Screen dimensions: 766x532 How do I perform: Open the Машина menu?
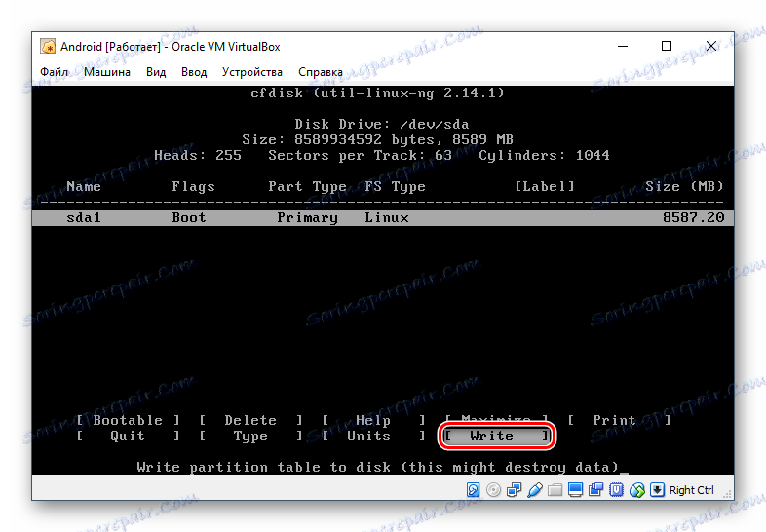(x=107, y=72)
